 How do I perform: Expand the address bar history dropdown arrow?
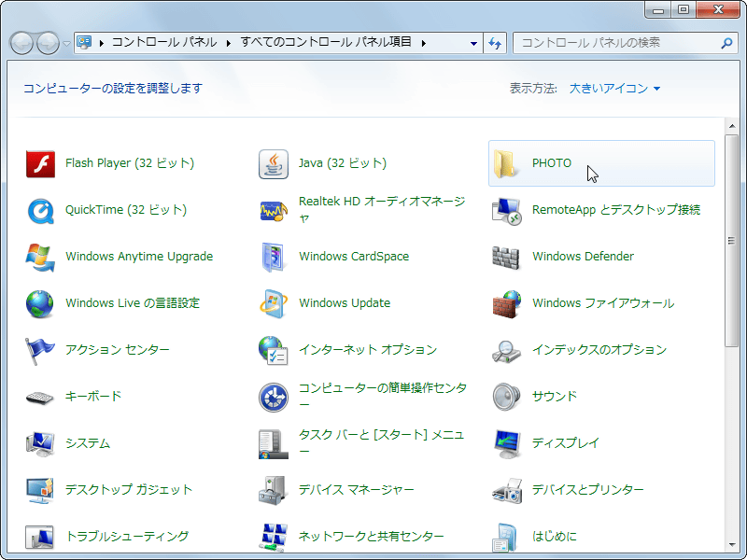point(473,43)
